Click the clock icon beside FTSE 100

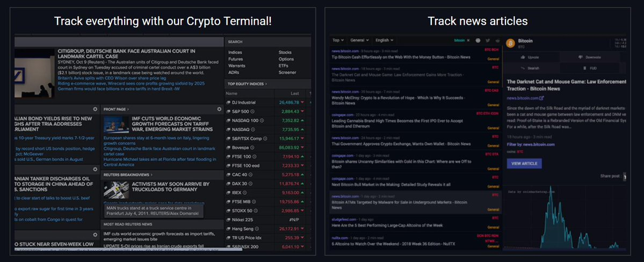coord(255,157)
